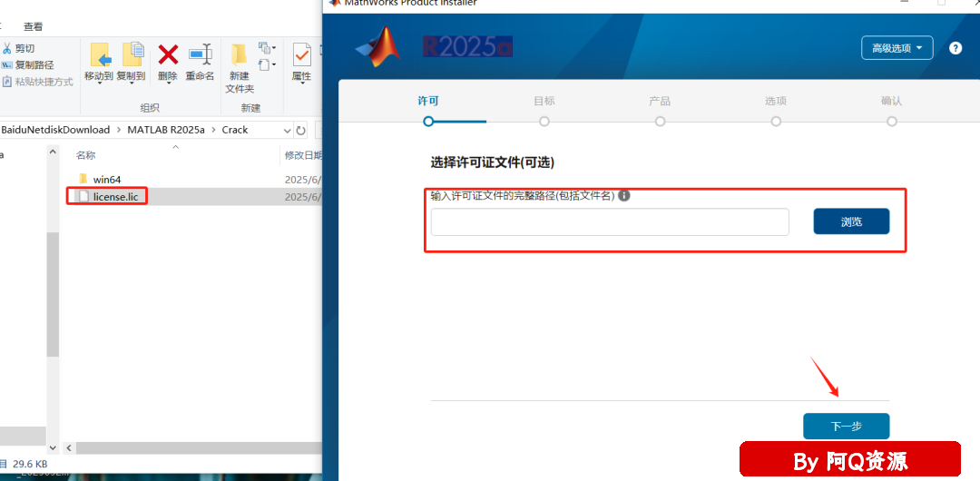Click the Crack breadcrumb segment

pos(235,130)
